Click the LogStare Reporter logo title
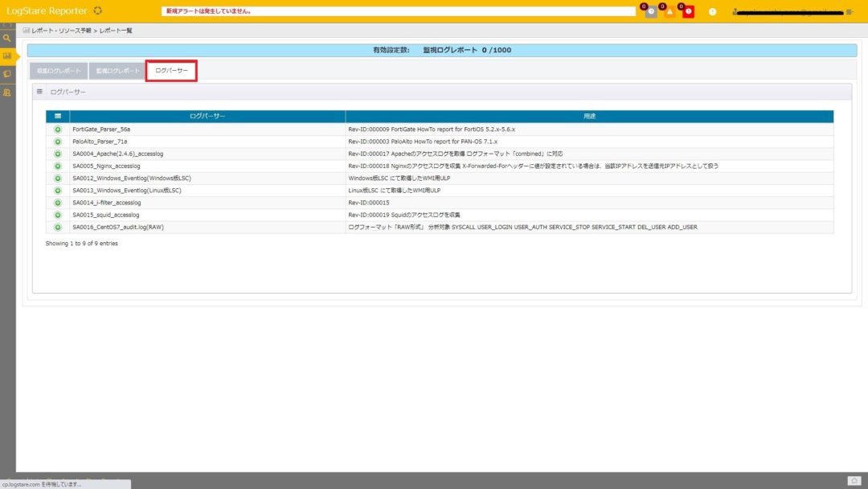This screenshot has height=489, width=868. pyautogui.click(x=47, y=11)
